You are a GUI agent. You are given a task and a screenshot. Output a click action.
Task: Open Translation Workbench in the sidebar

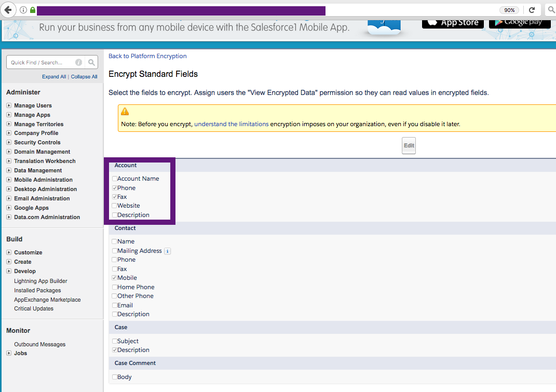[x=45, y=161]
